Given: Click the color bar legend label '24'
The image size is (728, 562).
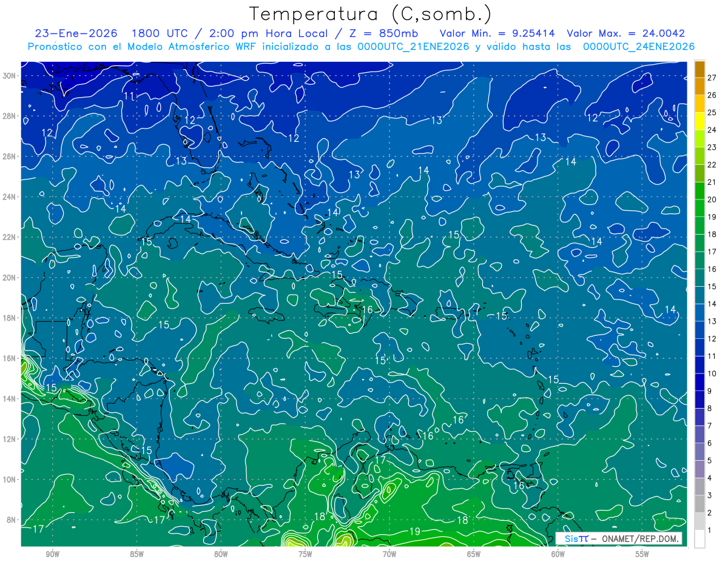Looking at the screenshot, I should 712,130.
